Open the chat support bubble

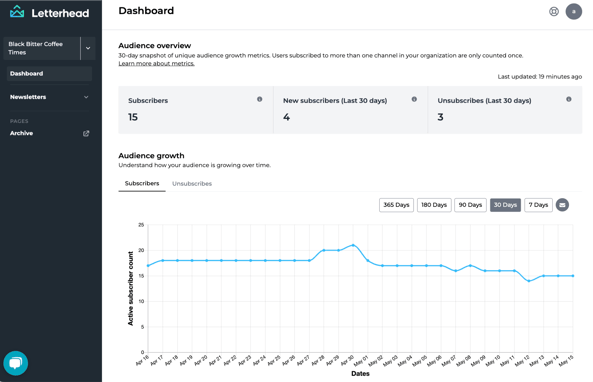(x=16, y=363)
